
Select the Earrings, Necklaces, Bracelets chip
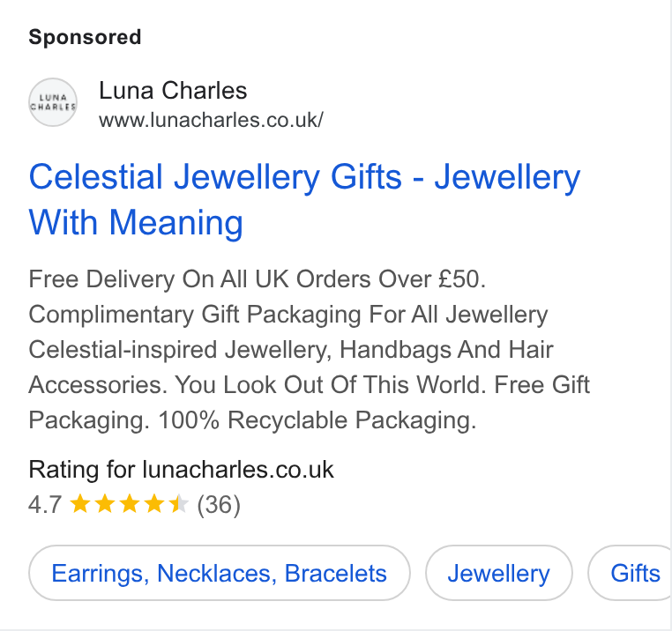220,573
